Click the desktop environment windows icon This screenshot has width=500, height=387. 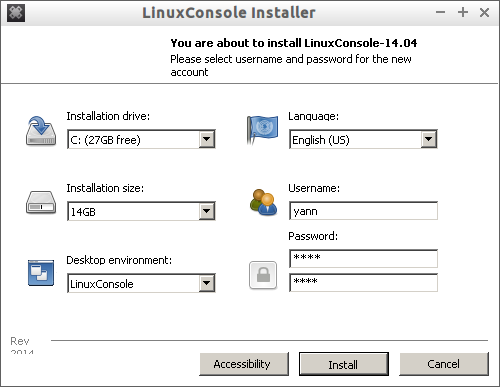coord(41,273)
